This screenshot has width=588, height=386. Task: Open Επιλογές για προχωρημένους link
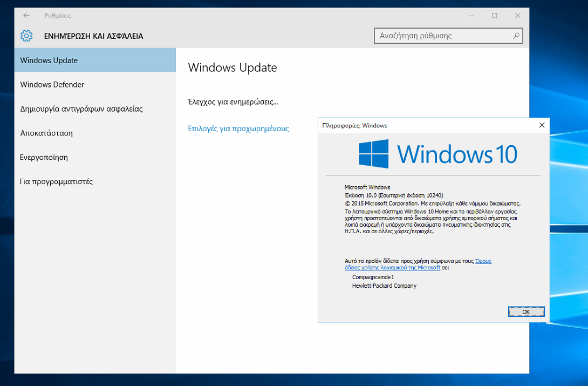pyautogui.click(x=238, y=128)
